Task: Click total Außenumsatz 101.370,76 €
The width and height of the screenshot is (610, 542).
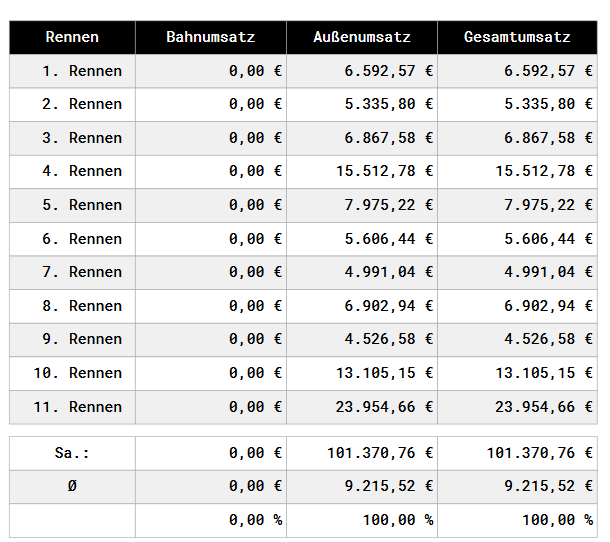Action: click(380, 453)
